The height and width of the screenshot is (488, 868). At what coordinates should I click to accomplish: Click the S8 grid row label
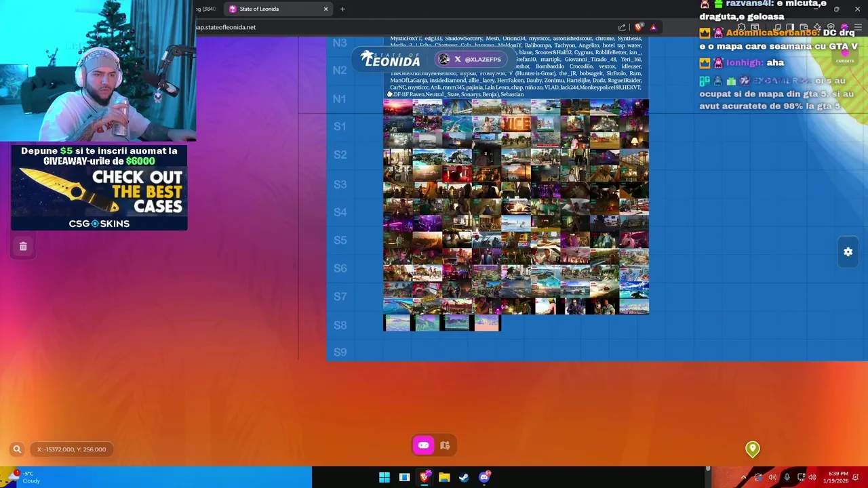tap(340, 325)
